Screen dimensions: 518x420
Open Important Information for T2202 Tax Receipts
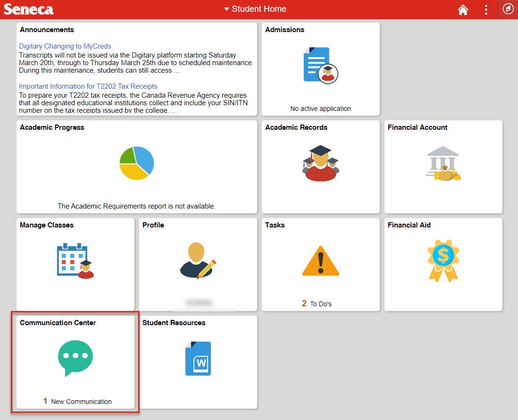(88, 86)
